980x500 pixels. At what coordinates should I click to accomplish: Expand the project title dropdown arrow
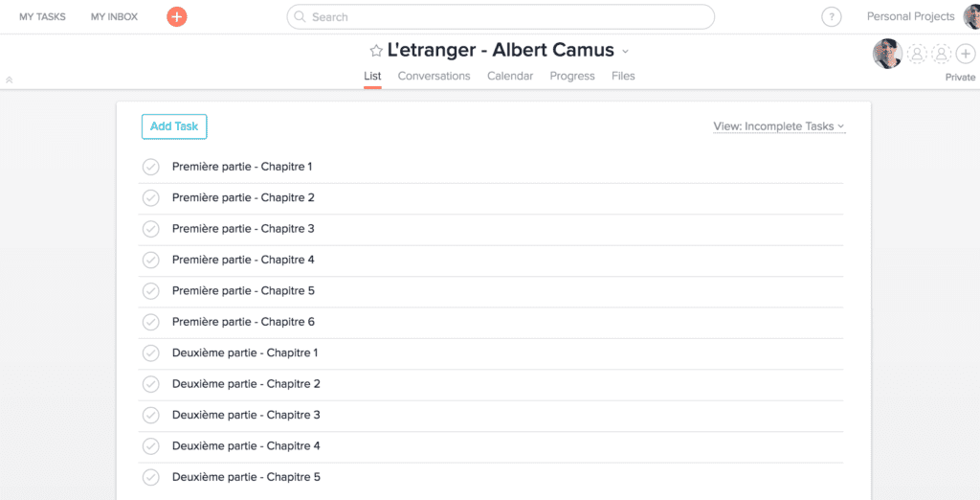click(x=626, y=52)
